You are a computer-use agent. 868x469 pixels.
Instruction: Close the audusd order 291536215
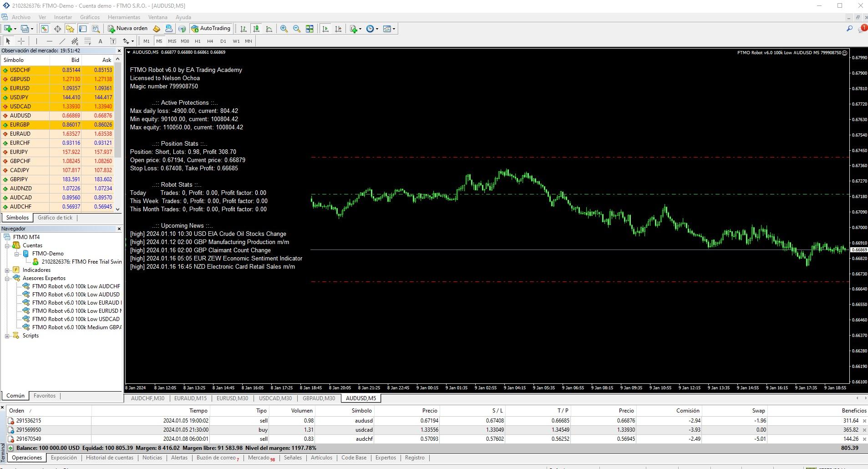click(864, 421)
